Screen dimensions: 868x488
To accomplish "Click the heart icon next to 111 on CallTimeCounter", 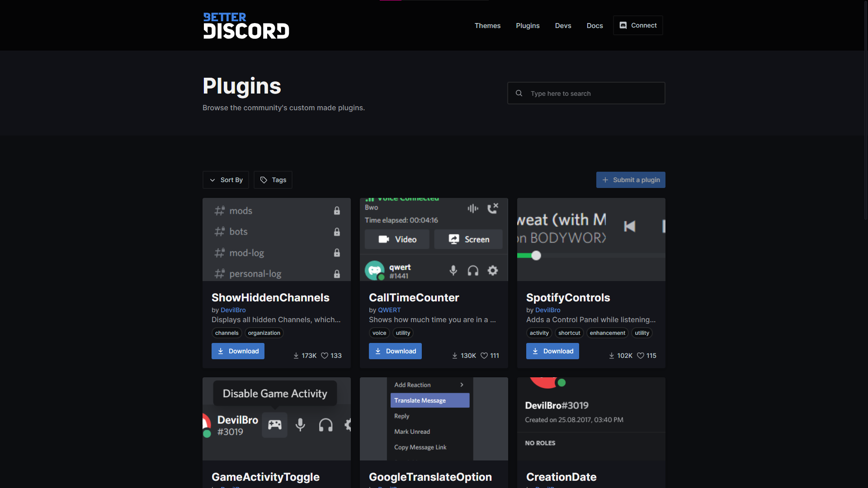I will [483, 356].
